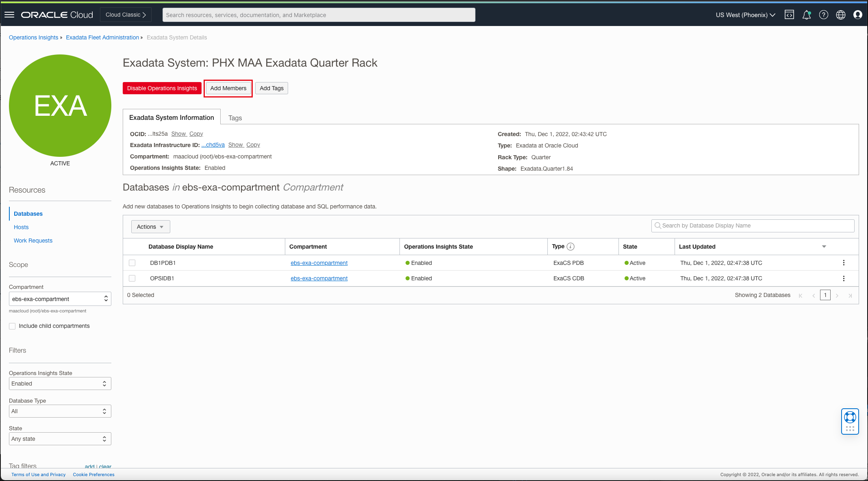This screenshot has height=481, width=868.
Task: Click the Type column info icon
Action: (x=571, y=247)
